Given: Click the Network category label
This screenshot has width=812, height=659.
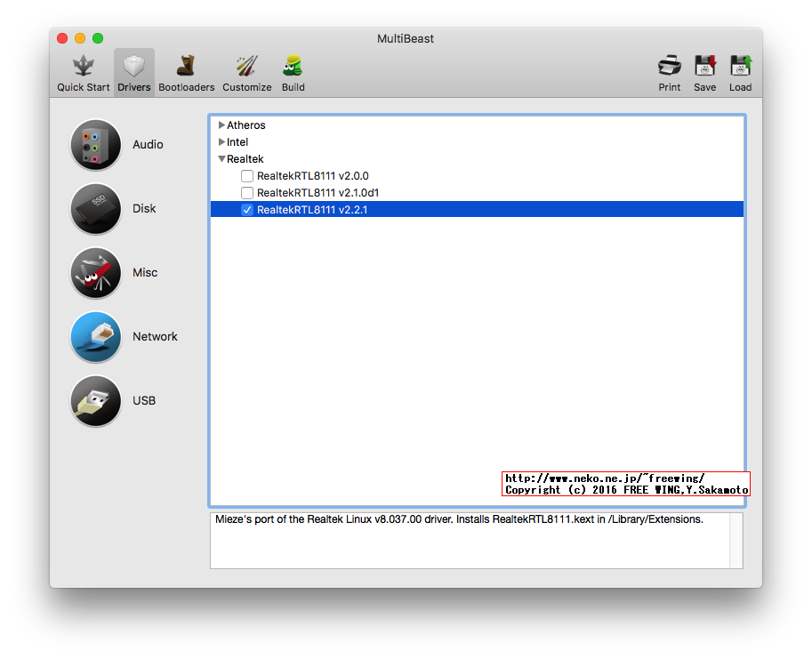Looking at the screenshot, I should (x=155, y=336).
